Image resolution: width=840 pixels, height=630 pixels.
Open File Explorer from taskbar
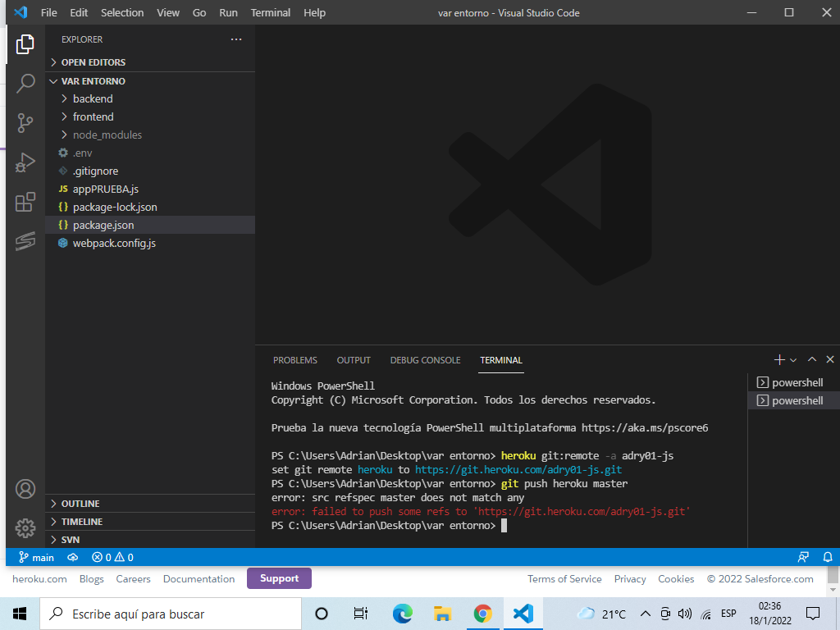(x=442, y=614)
